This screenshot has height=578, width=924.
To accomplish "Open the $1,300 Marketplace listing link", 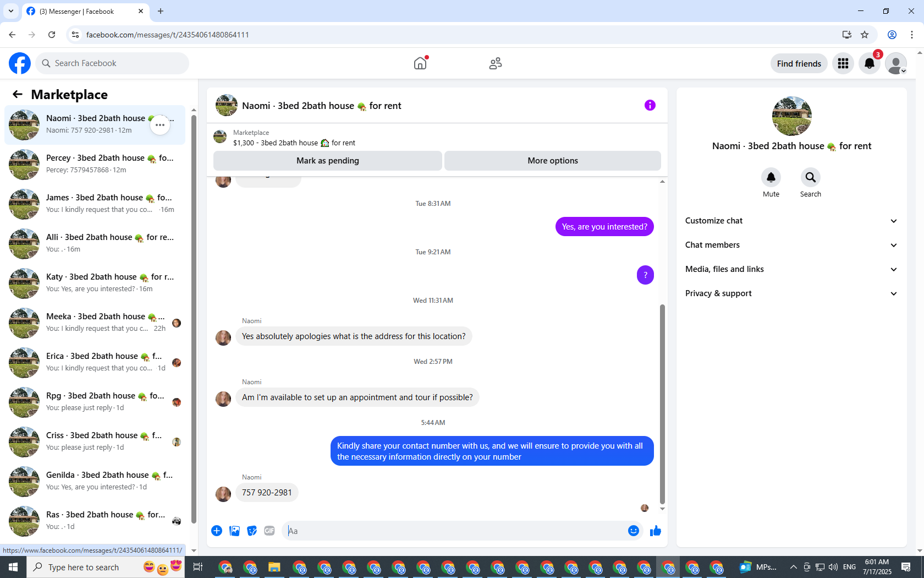I will tap(294, 143).
